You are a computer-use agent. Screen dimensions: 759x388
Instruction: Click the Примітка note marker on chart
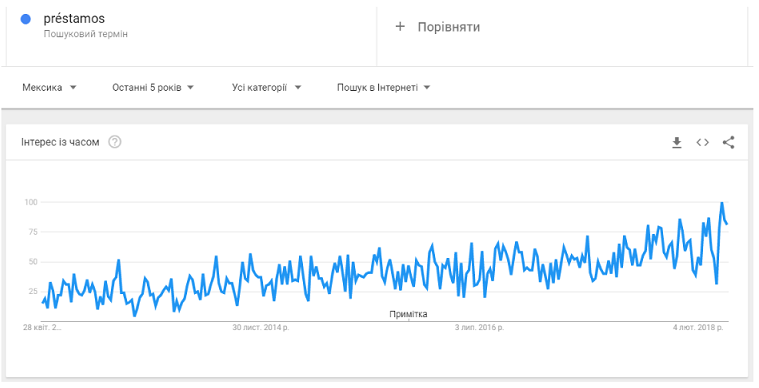click(x=408, y=314)
